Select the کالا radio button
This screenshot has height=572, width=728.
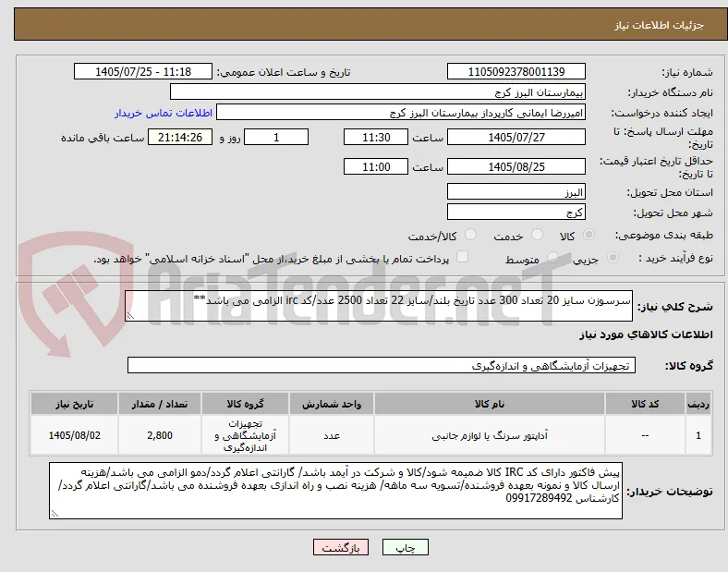point(588,235)
